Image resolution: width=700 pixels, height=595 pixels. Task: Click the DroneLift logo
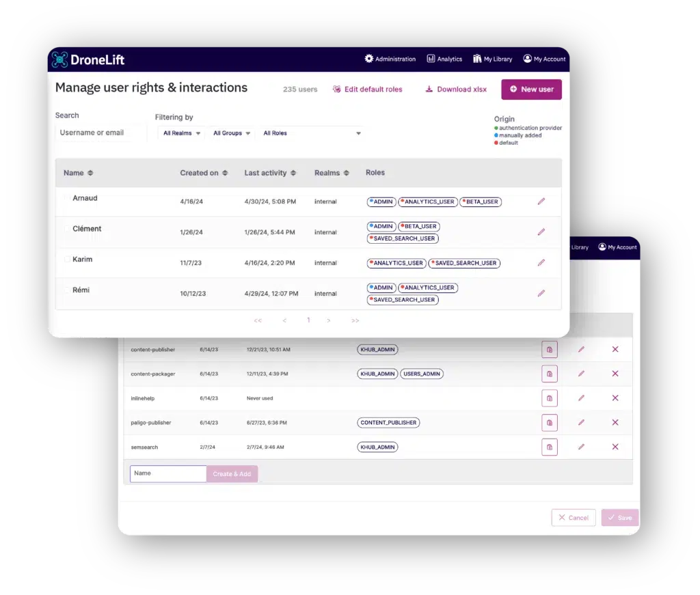[x=88, y=60]
